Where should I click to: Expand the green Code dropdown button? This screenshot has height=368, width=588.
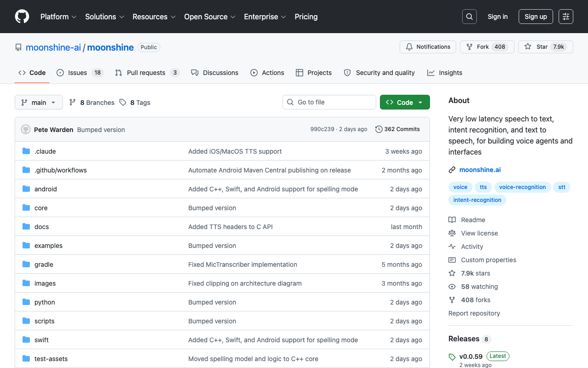click(x=405, y=103)
